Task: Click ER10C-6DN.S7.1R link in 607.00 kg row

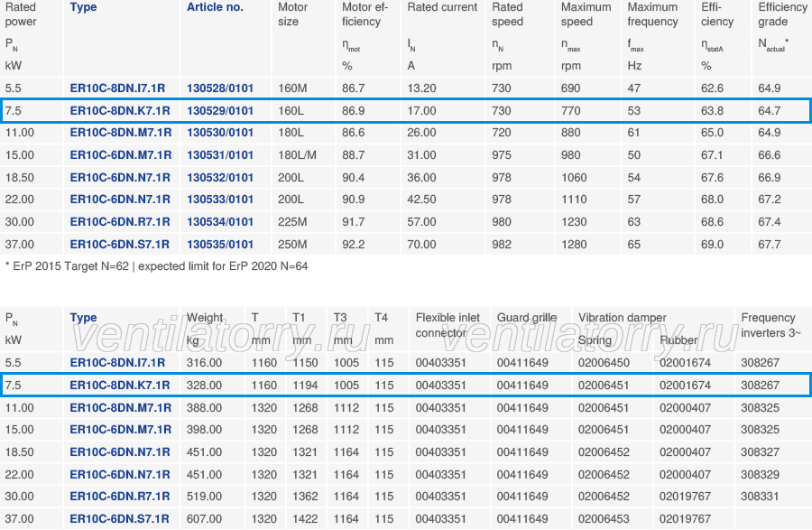Action: click(x=120, y=518)
